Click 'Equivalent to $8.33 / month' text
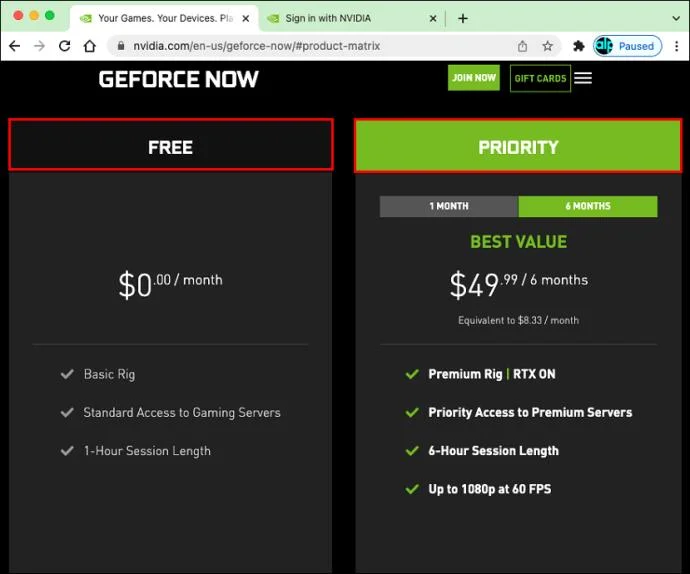The height and width of the screenshot is (574, 690). 518,320
